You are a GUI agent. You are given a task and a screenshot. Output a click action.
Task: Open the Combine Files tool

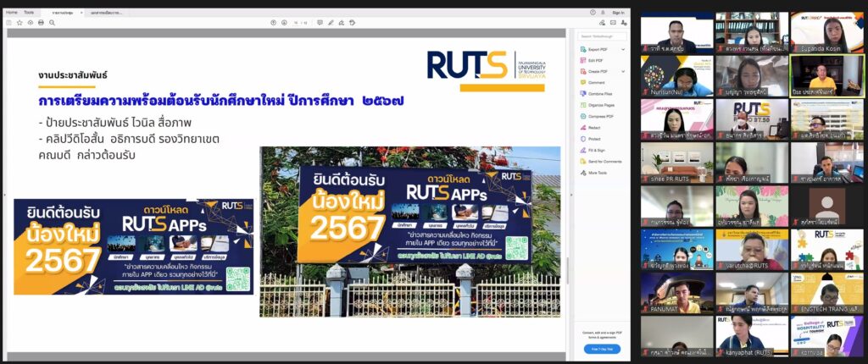click(x=596, y=94)
